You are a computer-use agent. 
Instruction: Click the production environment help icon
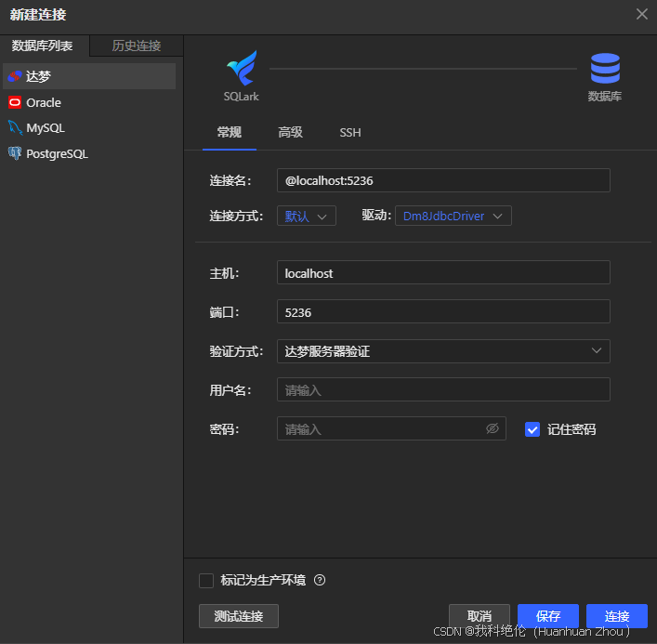coord(320,580)
